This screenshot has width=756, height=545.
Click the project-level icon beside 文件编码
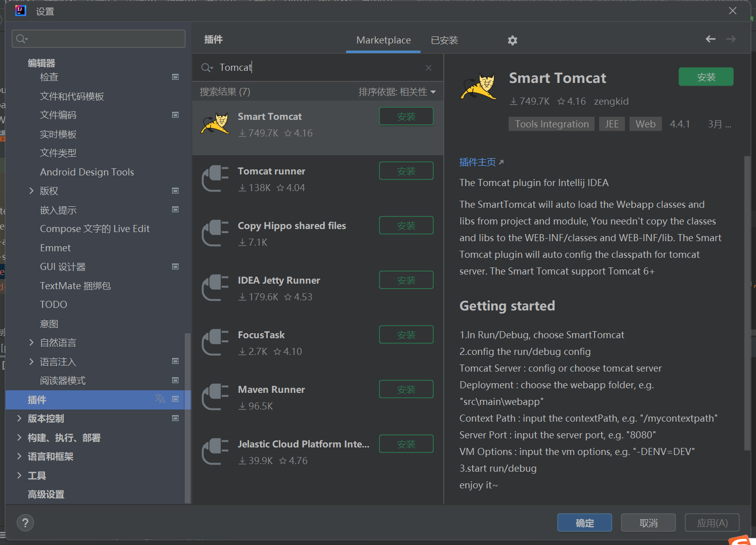tap(176, 115)
